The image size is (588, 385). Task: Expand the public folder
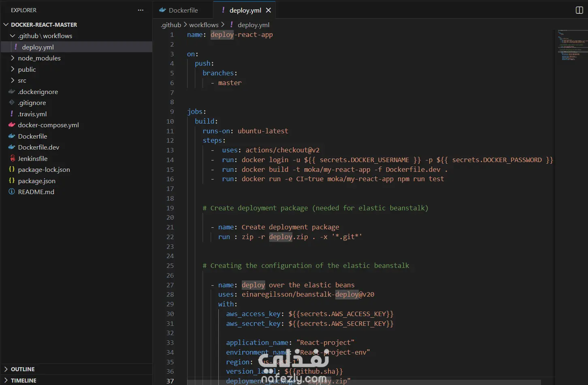click(x=13, y=69)
